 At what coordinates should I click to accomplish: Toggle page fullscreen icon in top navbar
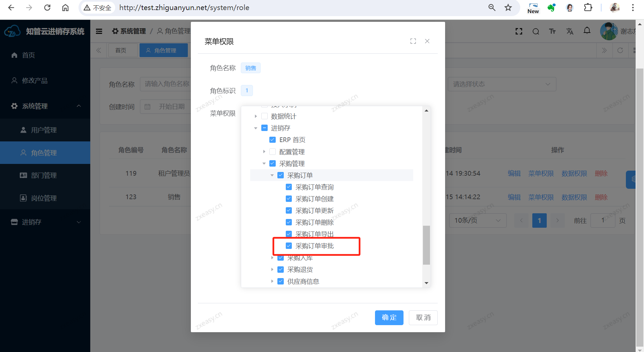[x=519, y=32]
